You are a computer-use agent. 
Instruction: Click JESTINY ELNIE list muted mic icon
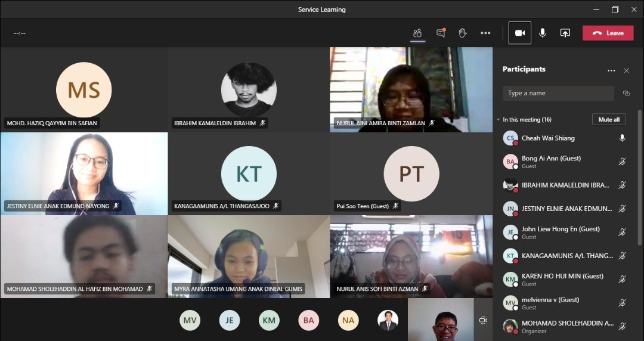pos(622,209)
